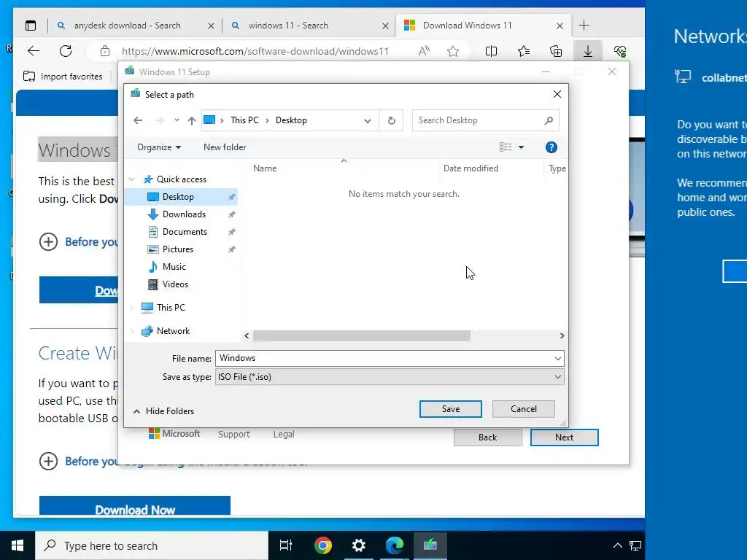Open Legal link in Windows 11 Setup
This screenshot has width=747, height=560.
coord(284,435)
